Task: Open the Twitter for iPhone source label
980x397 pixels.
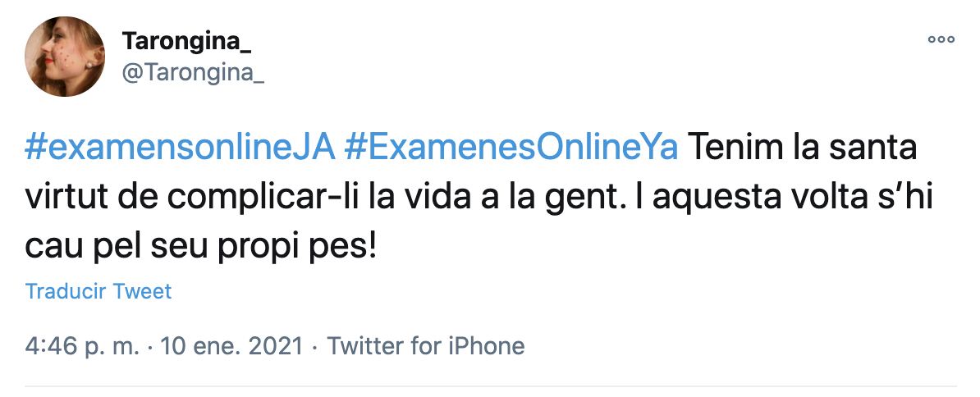Action: coord(426,345)
